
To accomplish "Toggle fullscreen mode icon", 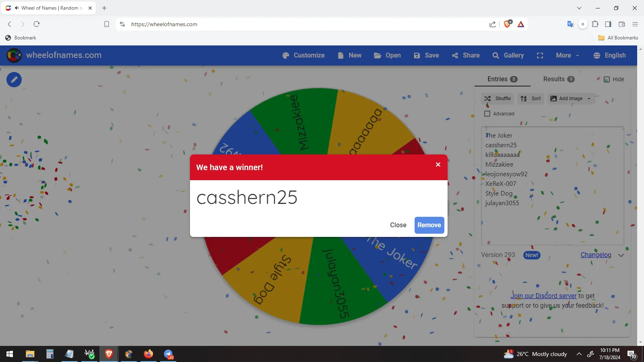I will 540,56.
